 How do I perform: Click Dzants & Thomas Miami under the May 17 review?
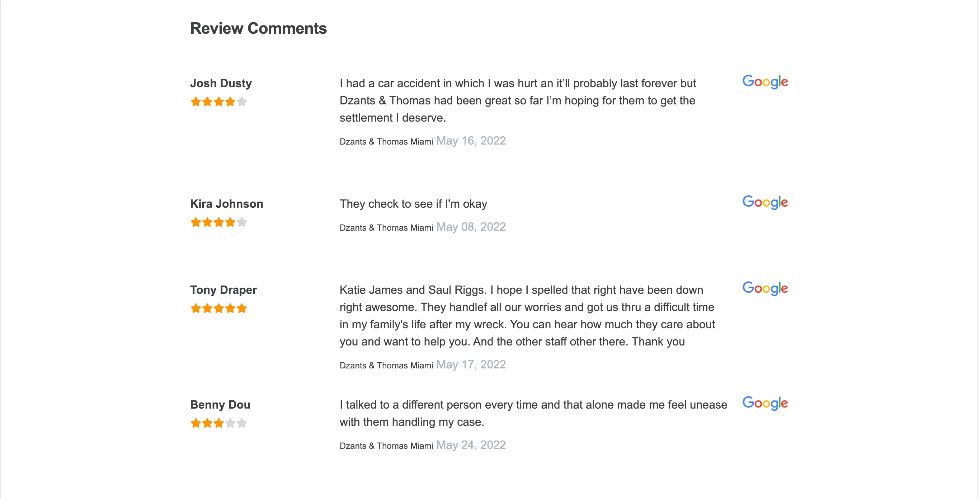[386, 365]
